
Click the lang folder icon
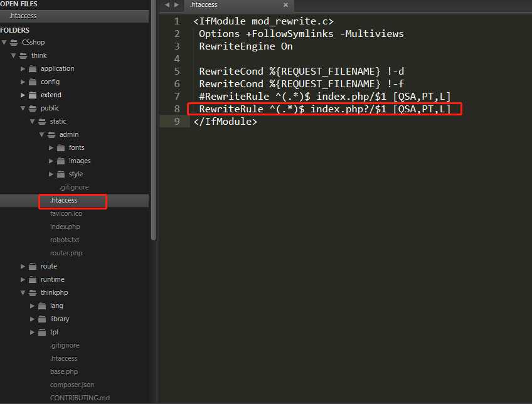pos(42,306)
